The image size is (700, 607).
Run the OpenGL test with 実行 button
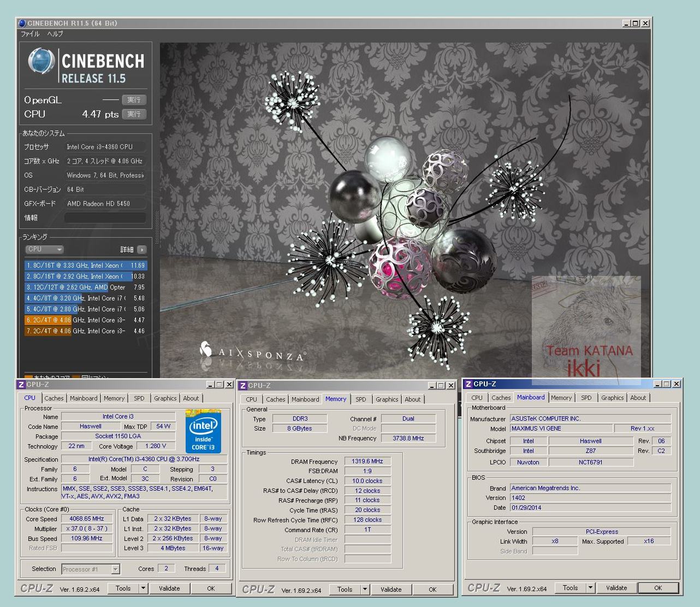pyautogui.click(x=134, y=100)
